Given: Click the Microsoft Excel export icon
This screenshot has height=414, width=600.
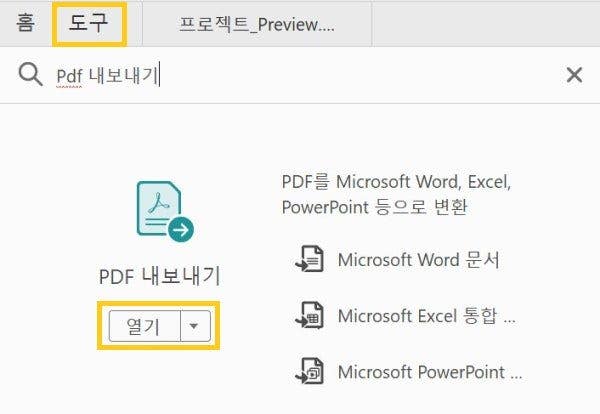Looking at the screenshot, I should coord(310,315).
